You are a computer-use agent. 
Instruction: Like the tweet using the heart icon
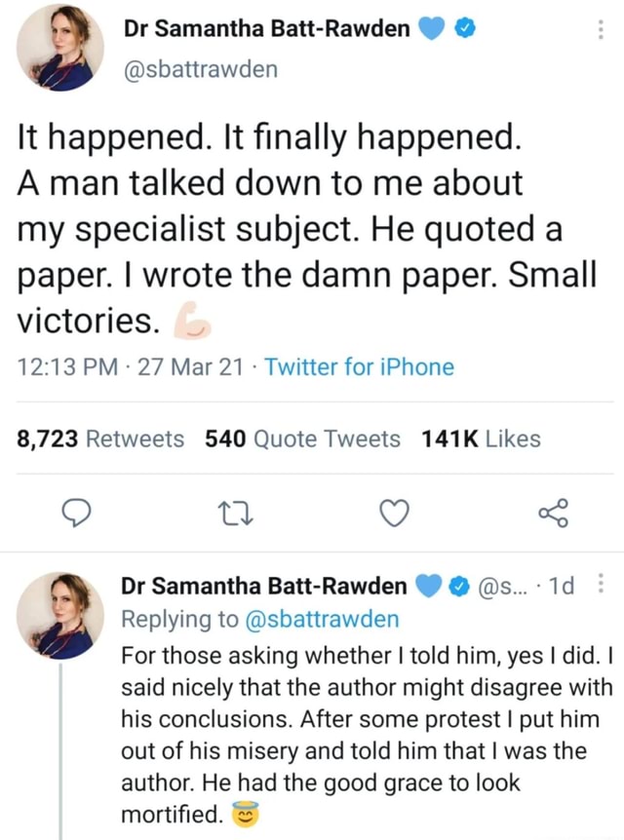pyautogui.click(x=394, y=514)
